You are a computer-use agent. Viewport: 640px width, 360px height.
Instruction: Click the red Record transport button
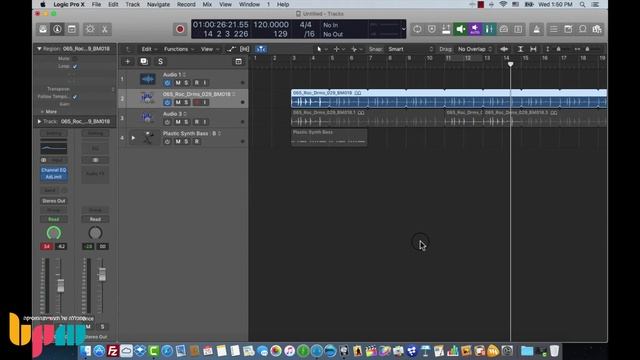pyautogui.click(x=180, y=29)
